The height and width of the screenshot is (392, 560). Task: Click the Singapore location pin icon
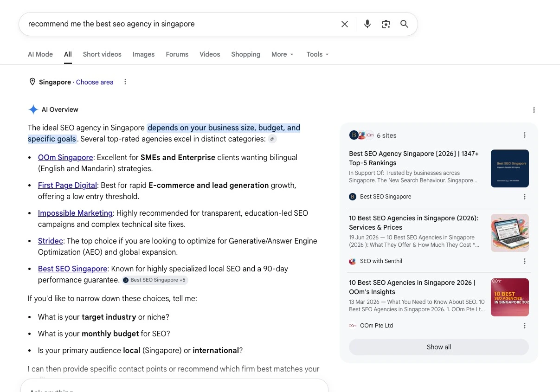32,82
